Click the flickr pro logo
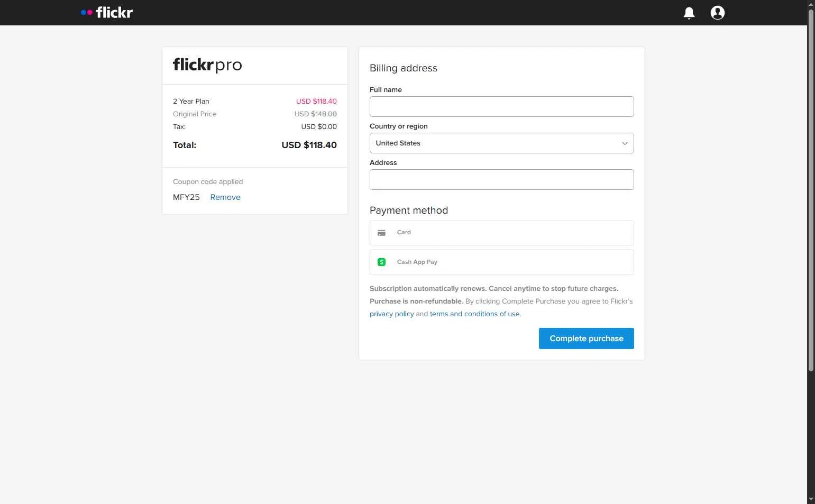The image size is (815, 504). pos(207,65)
